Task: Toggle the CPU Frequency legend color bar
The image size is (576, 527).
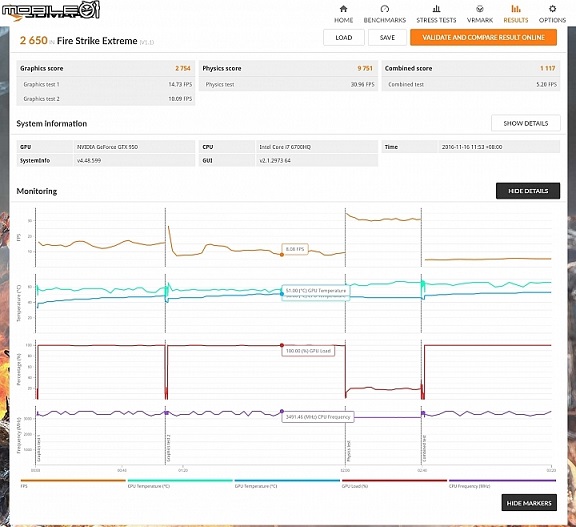Action: [502, 480]
